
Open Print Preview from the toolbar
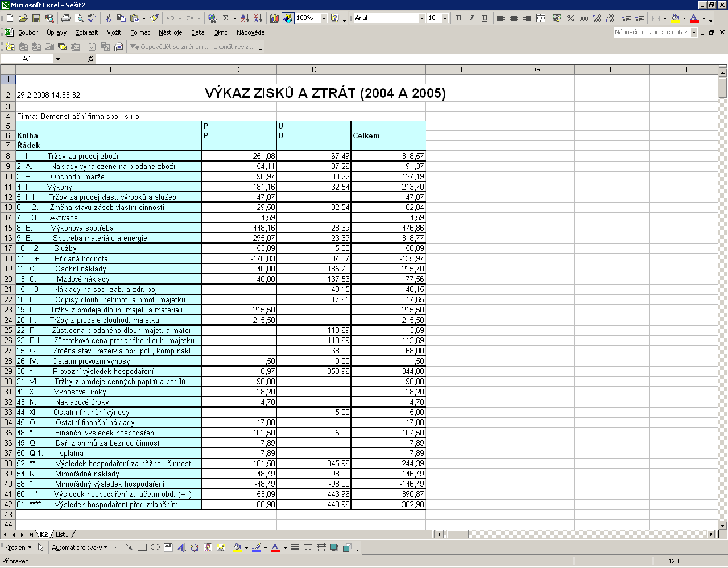(79, 18)
